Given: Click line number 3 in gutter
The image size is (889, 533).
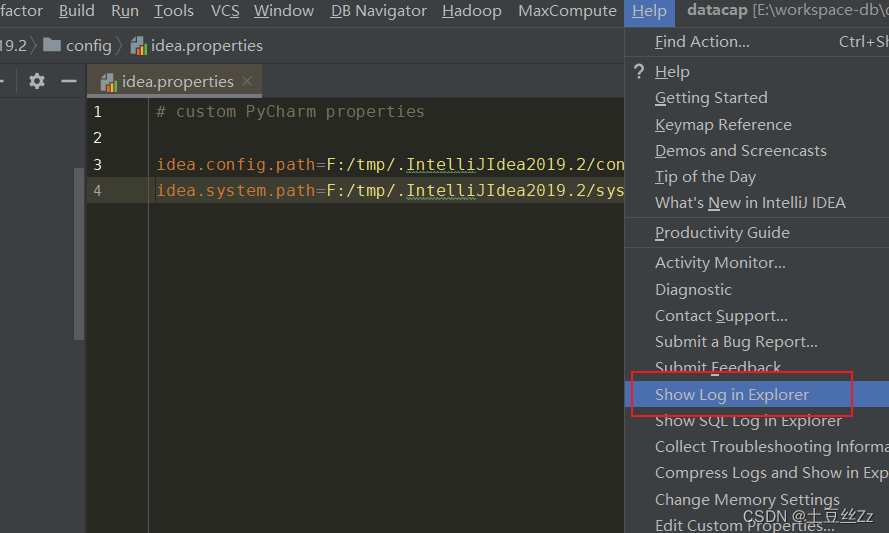Looking at the screenshot, I should [x=98, y=164].
